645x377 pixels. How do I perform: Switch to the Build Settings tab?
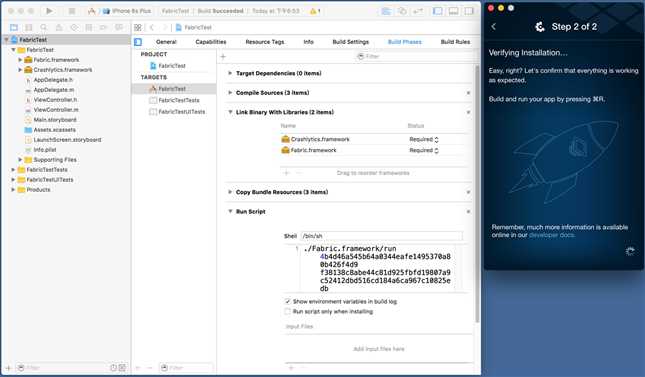point(350,42)
